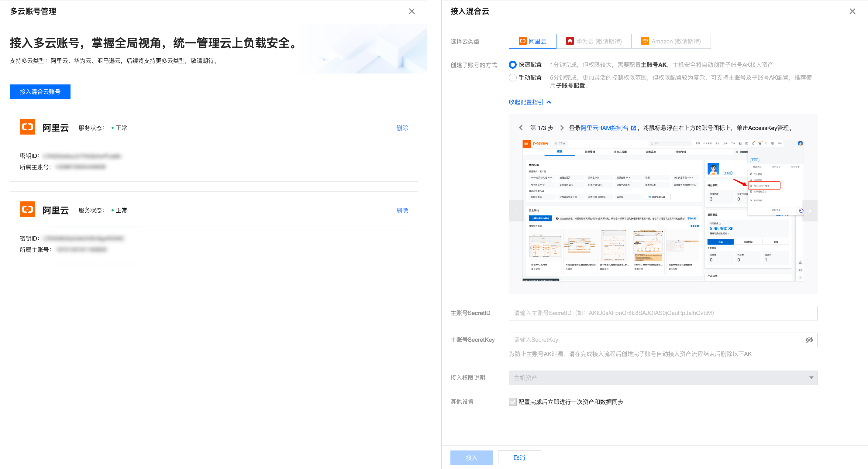Close the 接入混合云 panel
The width and height of the screenshot is (868, 469).
[852, 12]
